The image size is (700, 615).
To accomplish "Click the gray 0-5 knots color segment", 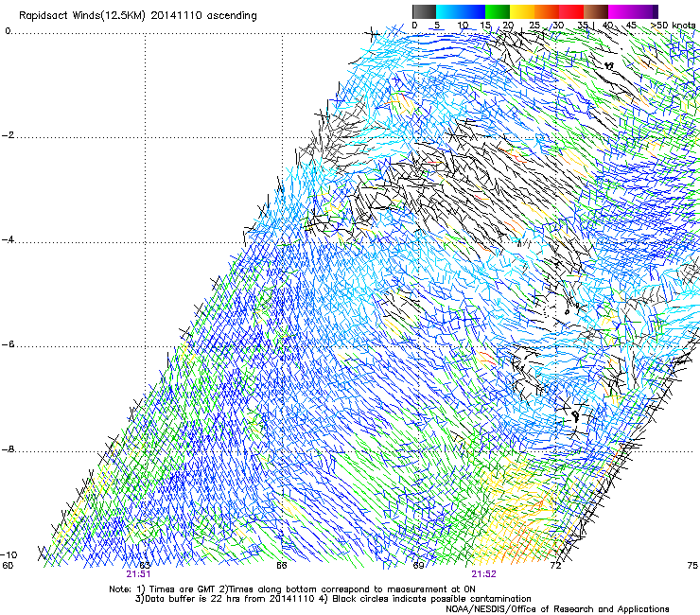I will (x=424, y=11).
